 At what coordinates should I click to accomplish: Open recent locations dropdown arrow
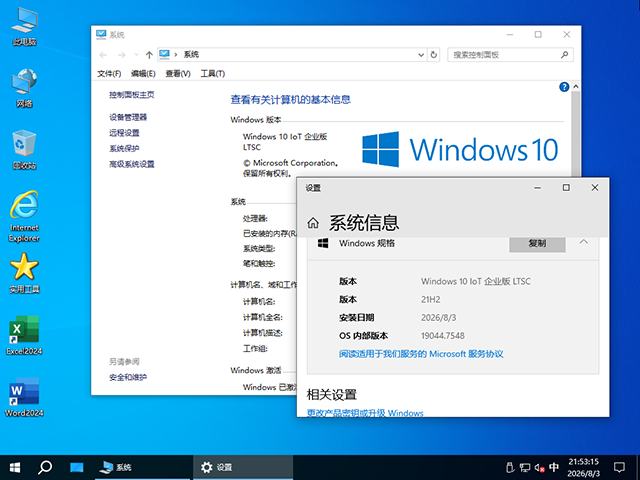(136, 55)
